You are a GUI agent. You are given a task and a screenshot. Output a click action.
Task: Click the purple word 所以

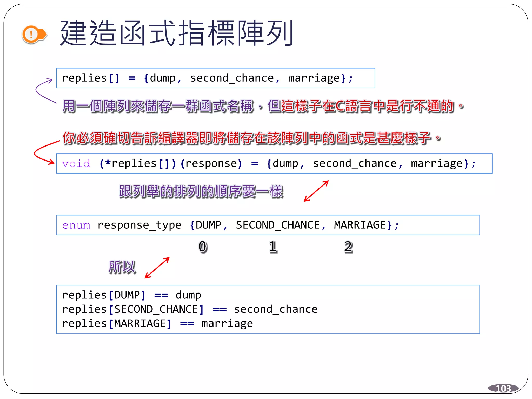[122, 267]
